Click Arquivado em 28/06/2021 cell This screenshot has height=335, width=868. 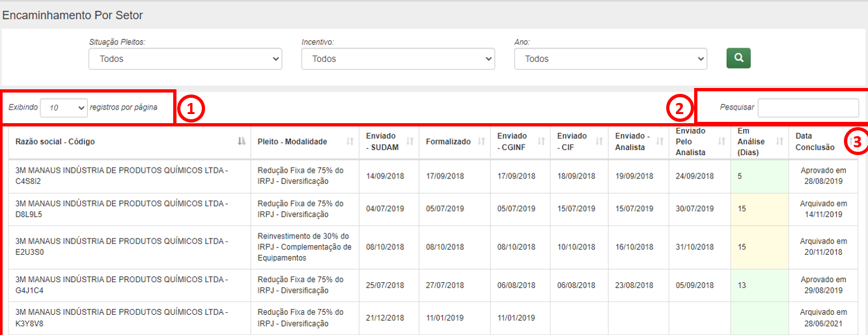click(x=823, y=318)
